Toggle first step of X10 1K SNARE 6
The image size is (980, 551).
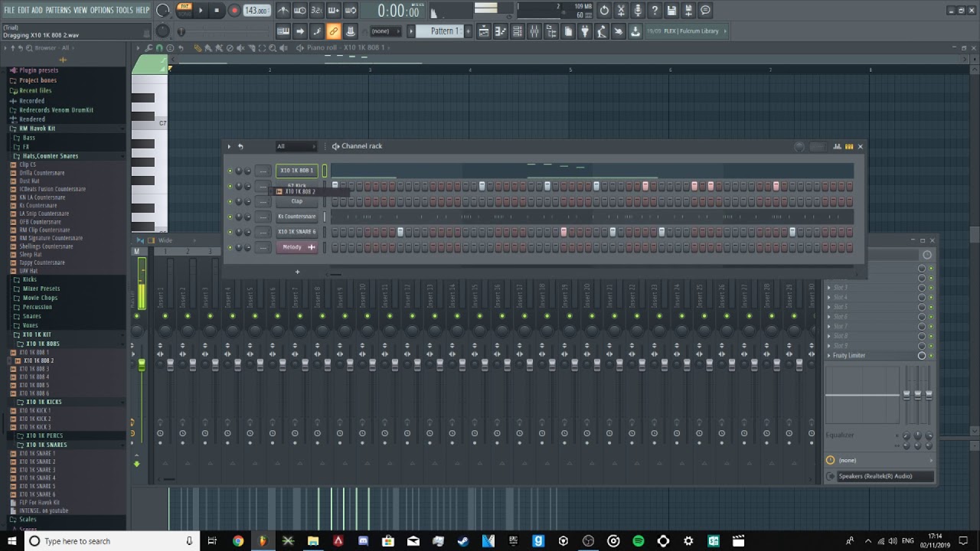tap(335, 232)
